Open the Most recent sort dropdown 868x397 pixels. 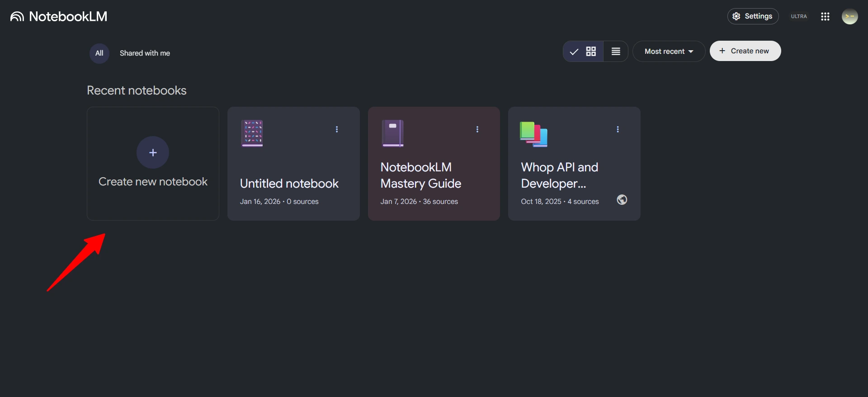669,52
